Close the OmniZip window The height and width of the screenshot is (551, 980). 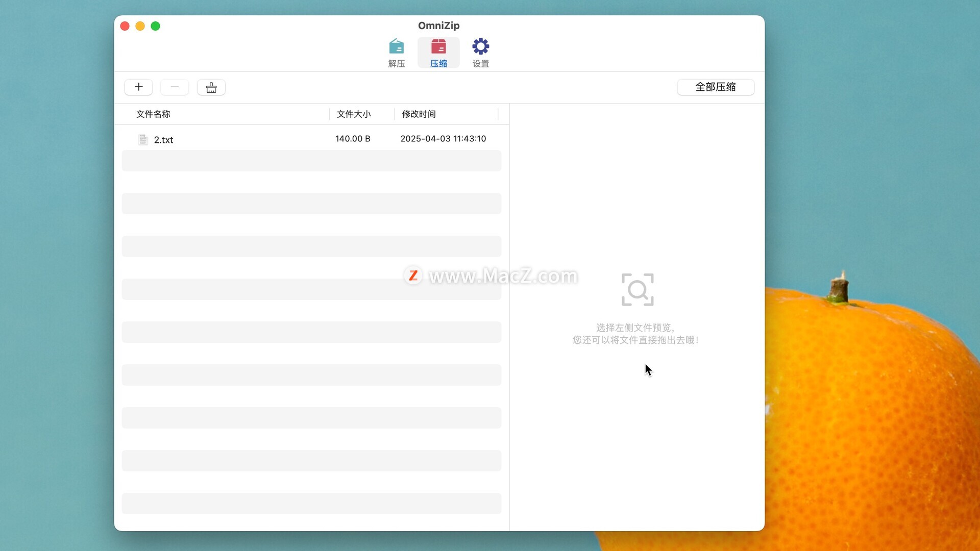125,26
